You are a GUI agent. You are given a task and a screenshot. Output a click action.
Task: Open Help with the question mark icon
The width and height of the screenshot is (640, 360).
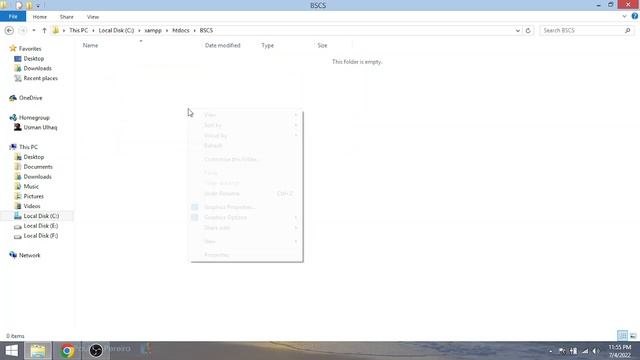coord(635,16)
